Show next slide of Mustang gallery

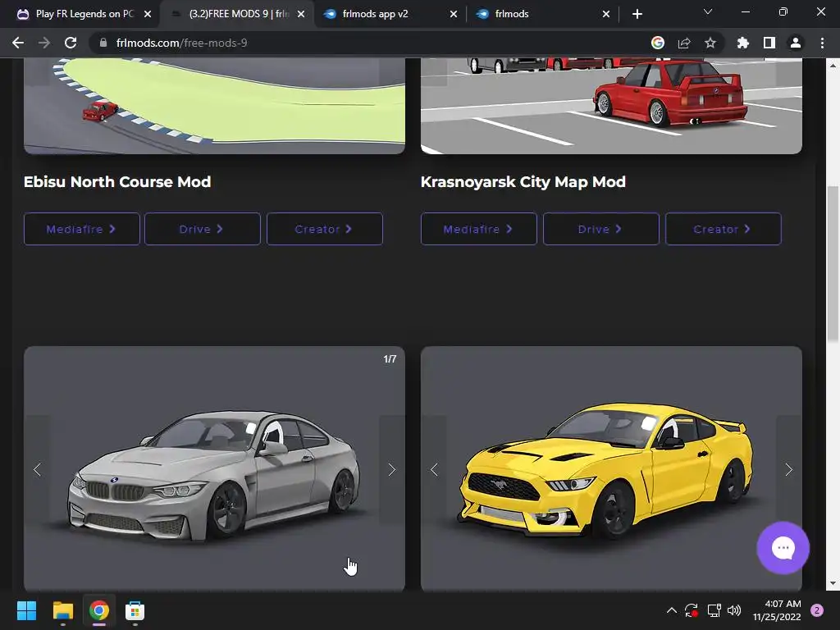click(788, 470)
